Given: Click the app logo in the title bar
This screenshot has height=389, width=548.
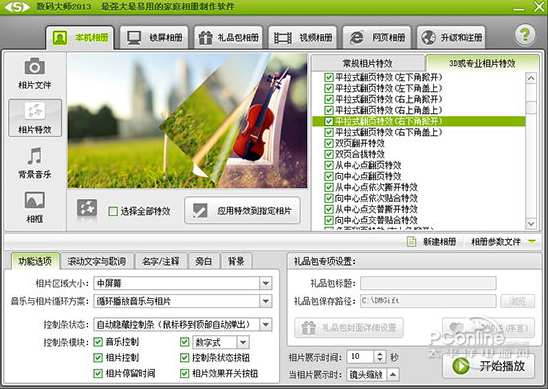Looking at the screenshot, I should (x=17, y=7).
